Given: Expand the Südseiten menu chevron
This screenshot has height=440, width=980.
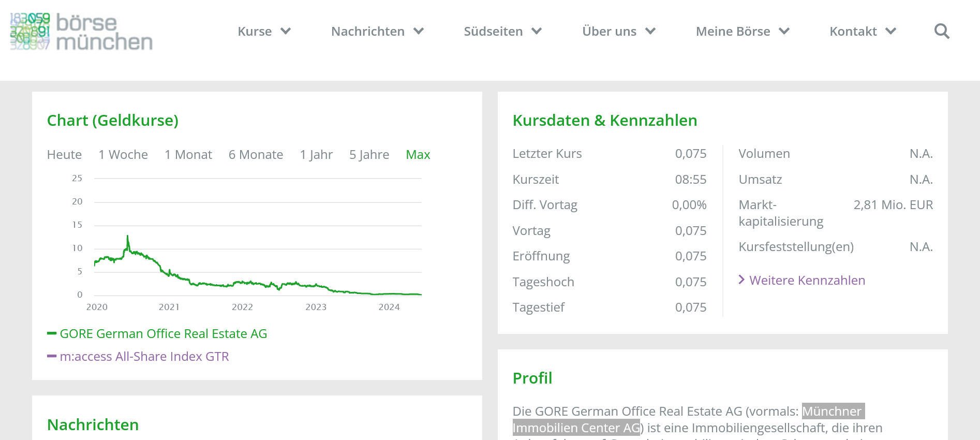Looking at the screenshot, I should pyautogui.click(x=537, y=32).
